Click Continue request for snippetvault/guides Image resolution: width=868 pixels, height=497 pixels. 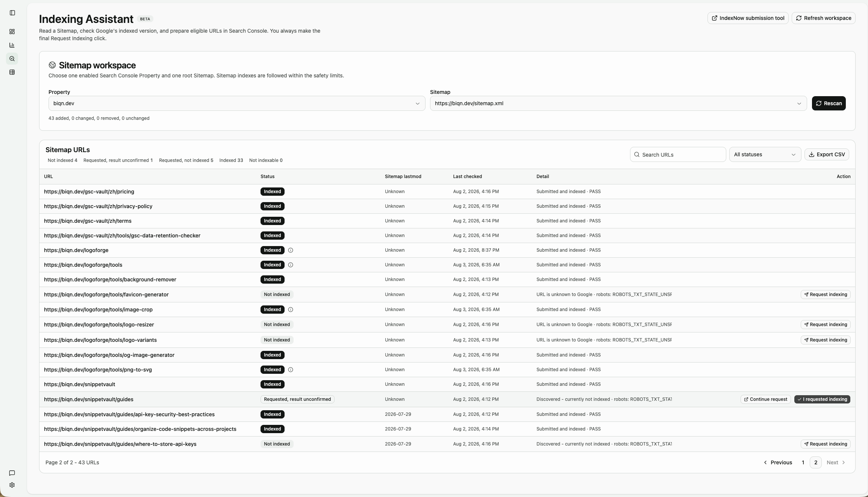[x=765, y=399]
